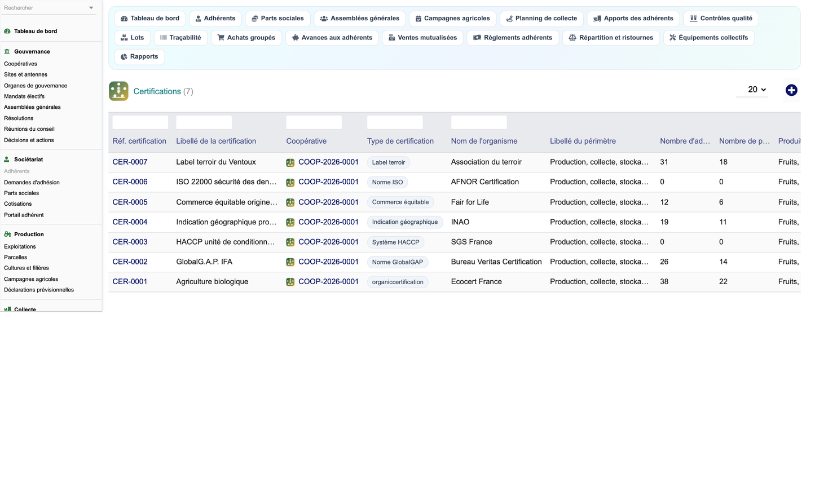Open Déclarations prévisionnelles in sidebar
This screenshot has width=815, height=504.
(x=39, y=290)
